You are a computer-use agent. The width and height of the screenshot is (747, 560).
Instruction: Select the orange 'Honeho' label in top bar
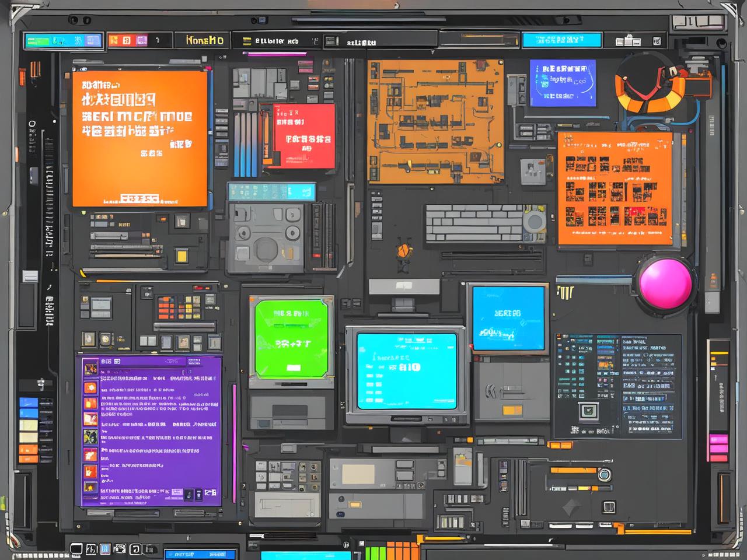tap(204, 40)
